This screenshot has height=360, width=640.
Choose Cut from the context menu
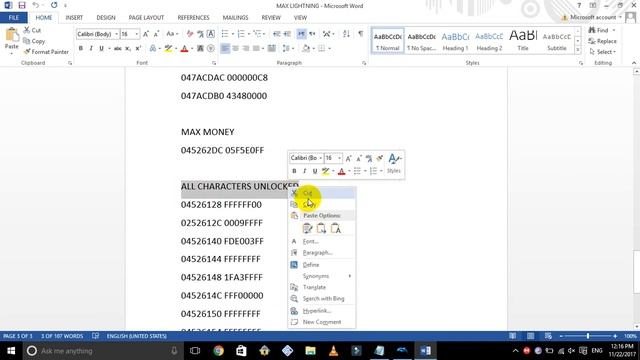click(x=322, y=193)
